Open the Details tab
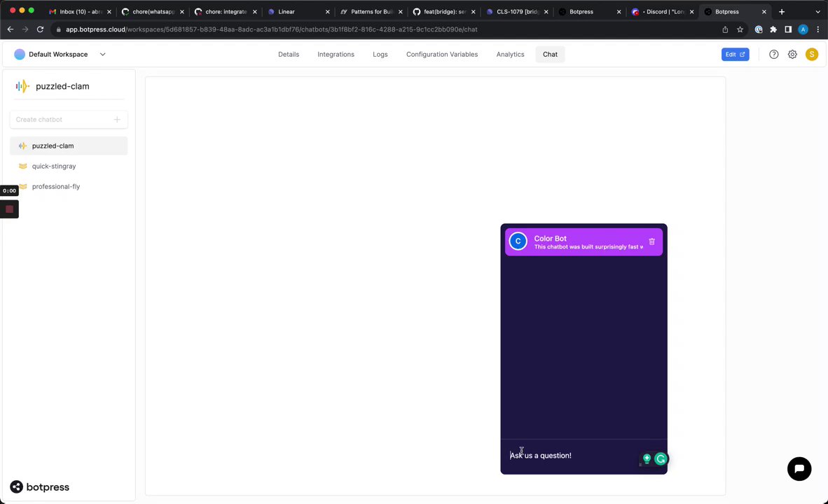The height and width of the screenshot is (504, 828). click(289, 55)
